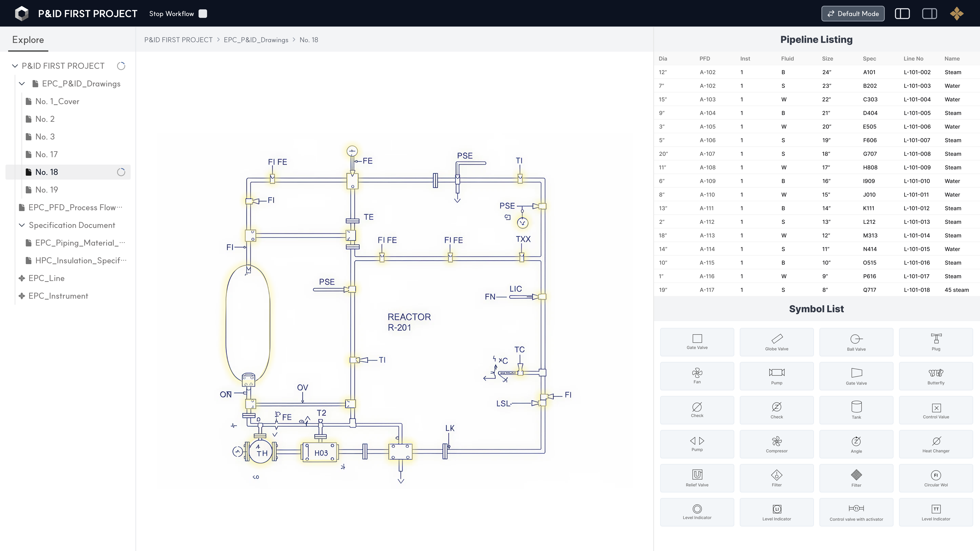Open drawing No. 17 in tree
Image resolution: width=980 pixels, height=551 pixels.
coord(46,154)
